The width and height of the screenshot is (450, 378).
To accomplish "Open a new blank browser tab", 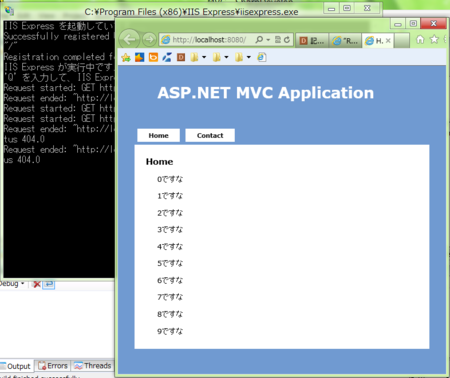I will click(402, 41).
